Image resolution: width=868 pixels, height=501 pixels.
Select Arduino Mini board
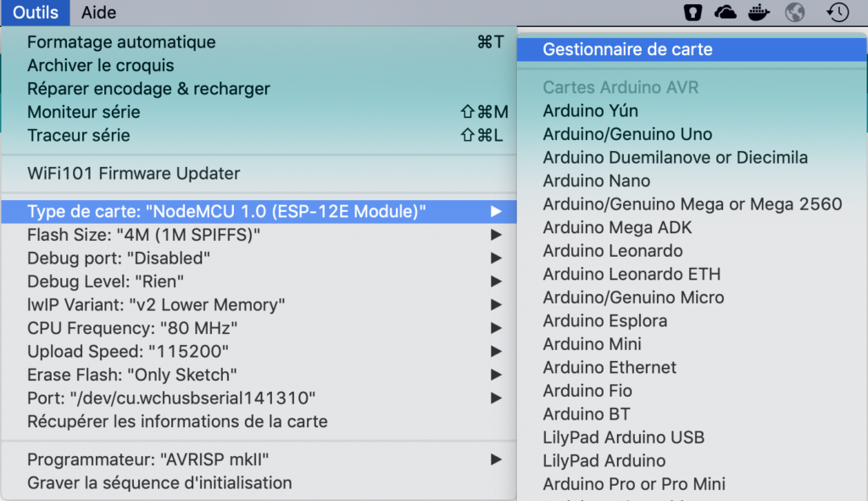click(x=692, y=344)
